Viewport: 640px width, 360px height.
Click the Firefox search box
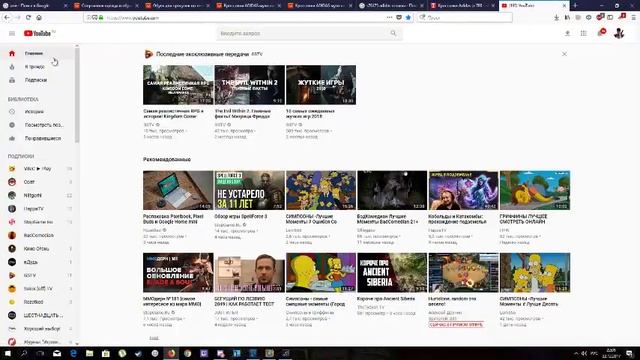click(465, 18)
